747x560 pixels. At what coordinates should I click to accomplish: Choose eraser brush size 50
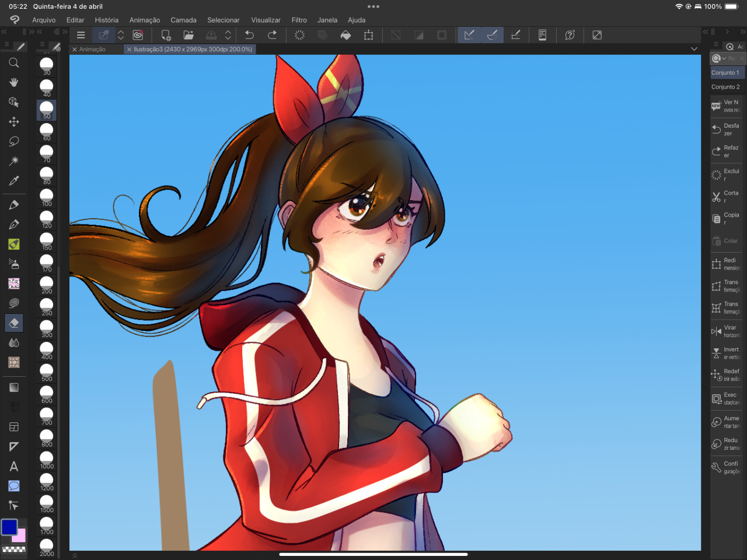(x=47, y=109)
